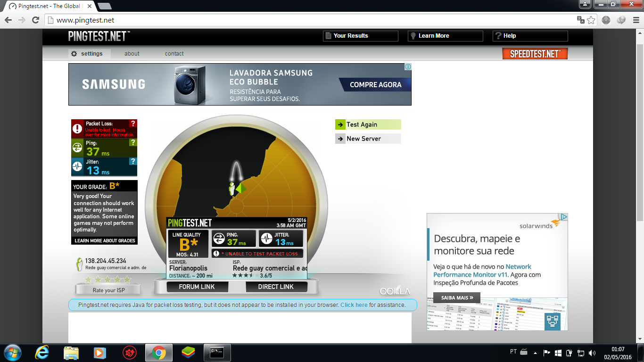This screenshot has height=362, width=644.
Task: Click the IP address 138.204.45.234
Action: coord(106,261)
